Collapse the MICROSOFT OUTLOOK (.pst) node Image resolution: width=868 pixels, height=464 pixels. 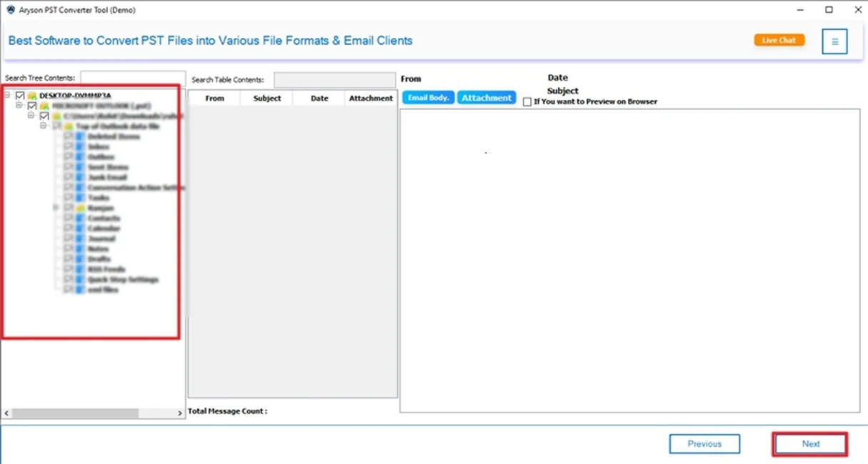[x=19, y=105]
